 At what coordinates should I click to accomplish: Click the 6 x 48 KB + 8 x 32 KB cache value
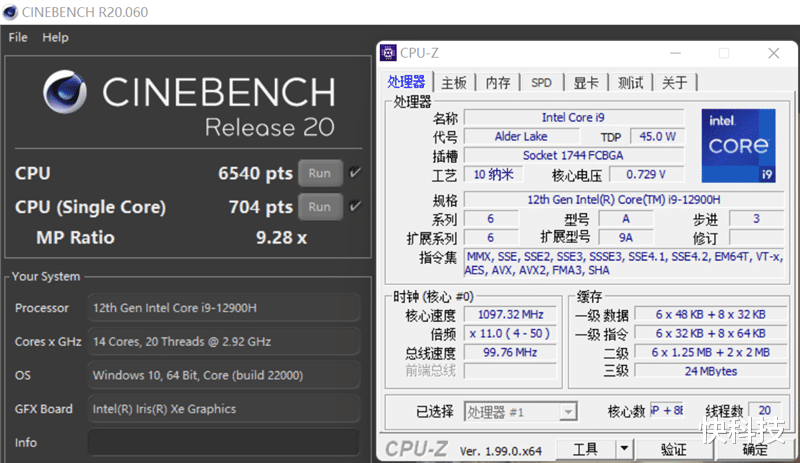(x=711, y=314)
